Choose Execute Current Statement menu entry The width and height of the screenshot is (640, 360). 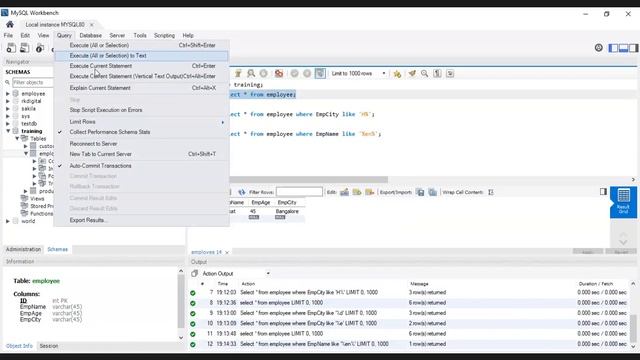tap(142, 66)
